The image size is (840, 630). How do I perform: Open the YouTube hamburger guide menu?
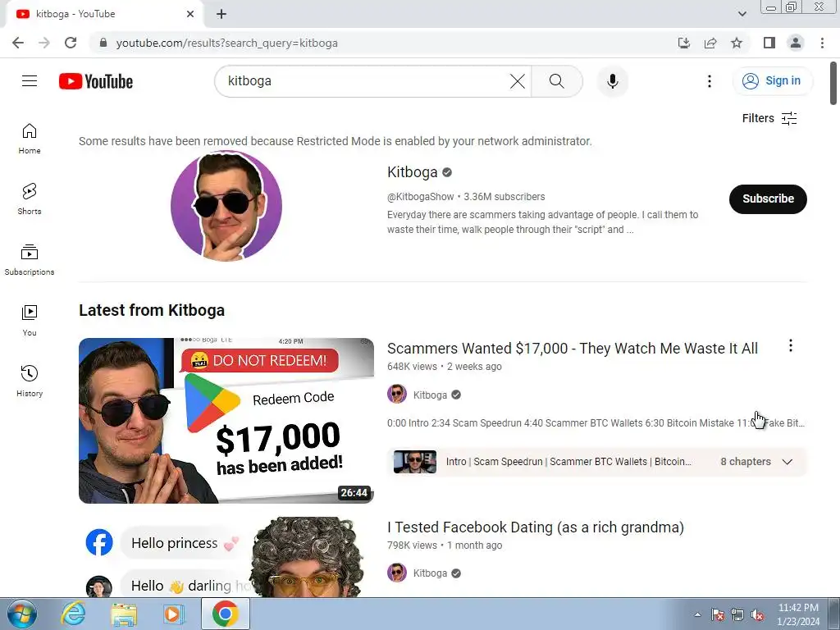click(x=30, y=81)
